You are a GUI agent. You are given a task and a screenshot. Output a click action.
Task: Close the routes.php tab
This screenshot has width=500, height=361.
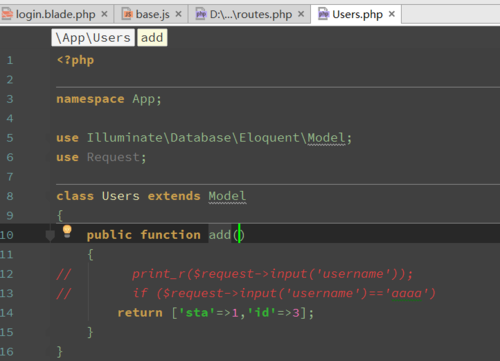tap(301, 14)
